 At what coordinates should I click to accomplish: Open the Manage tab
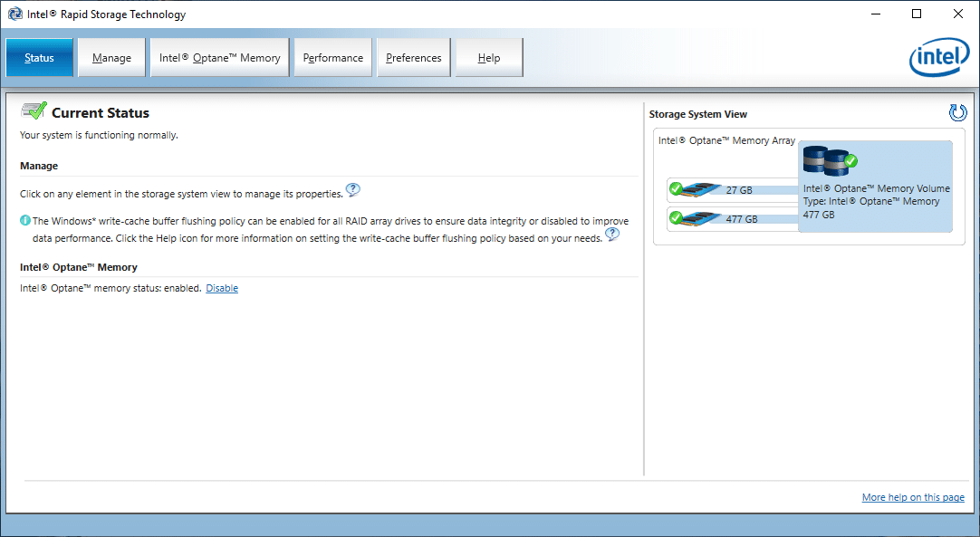point(112,58)
